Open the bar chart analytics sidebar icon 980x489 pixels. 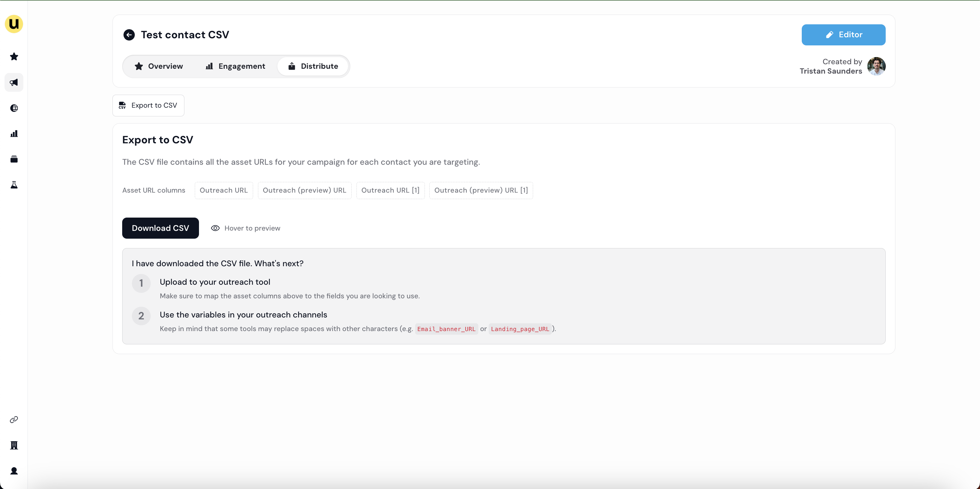pos(14,134)
